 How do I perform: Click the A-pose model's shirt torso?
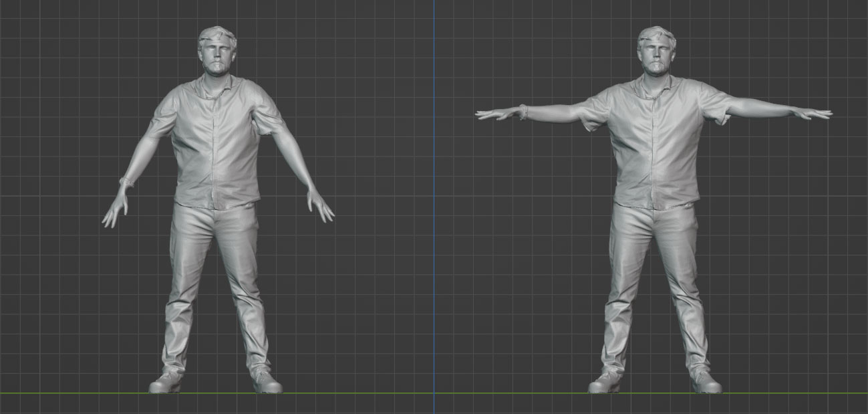[x=215, y=147]
